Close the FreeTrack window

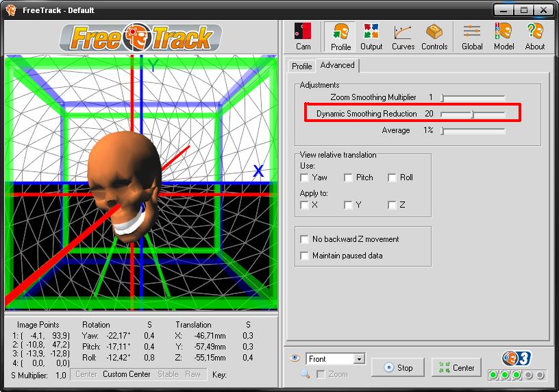click(543, 10)
